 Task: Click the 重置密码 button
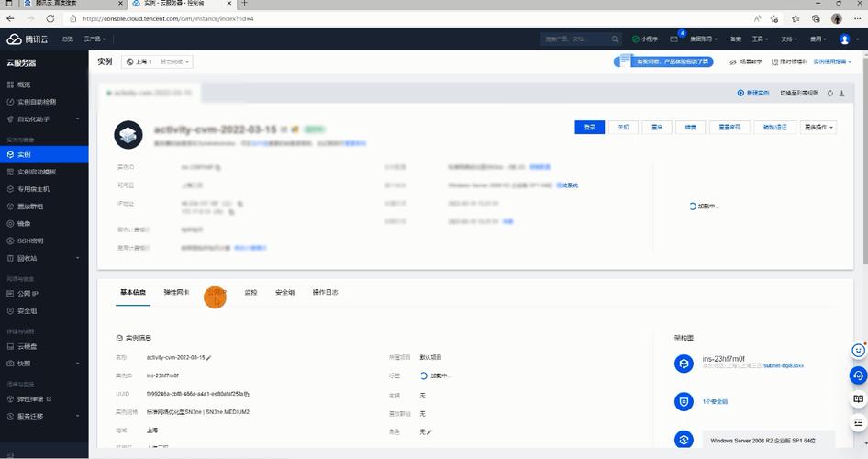tap(729, 128)
